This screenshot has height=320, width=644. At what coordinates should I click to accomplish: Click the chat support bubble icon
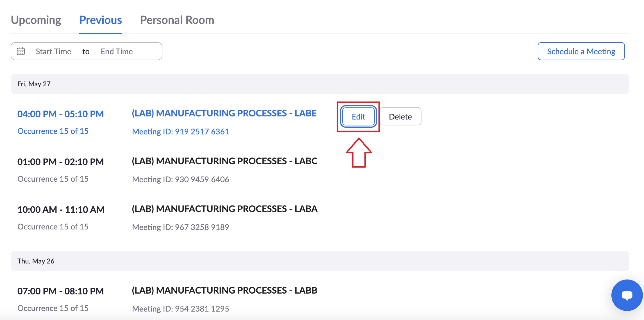click(x=626, y=295)
